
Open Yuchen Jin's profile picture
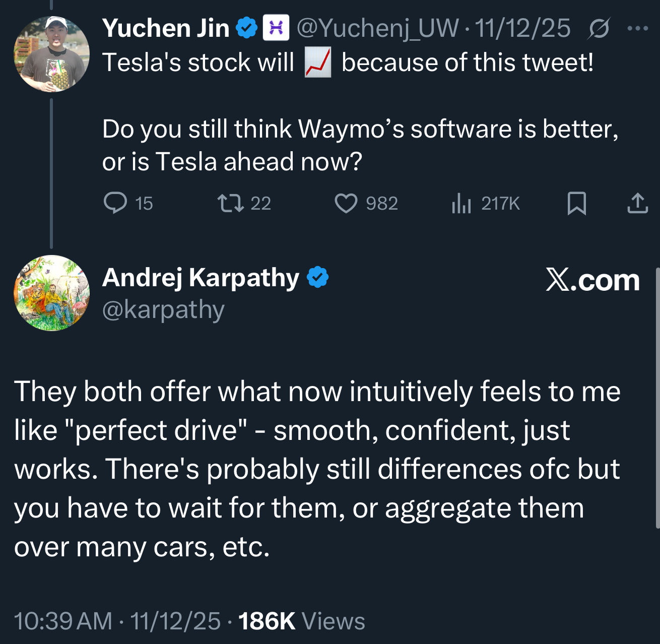pyautogui.click(x=51, y=53)
